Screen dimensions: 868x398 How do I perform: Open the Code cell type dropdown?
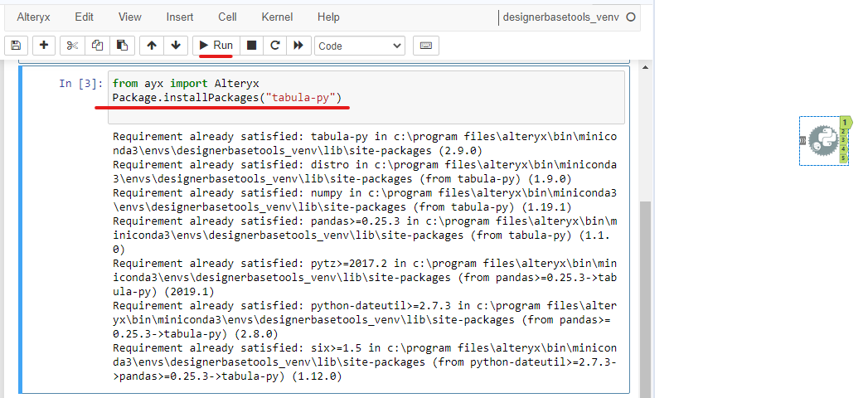360,46
